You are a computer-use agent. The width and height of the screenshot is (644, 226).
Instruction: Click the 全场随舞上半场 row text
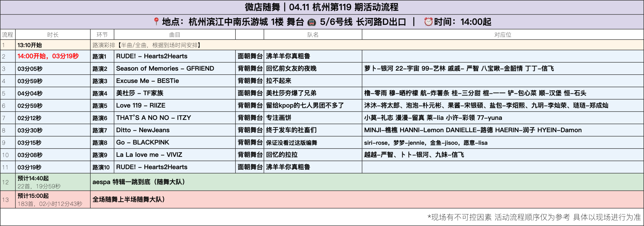tap(128, 199)
